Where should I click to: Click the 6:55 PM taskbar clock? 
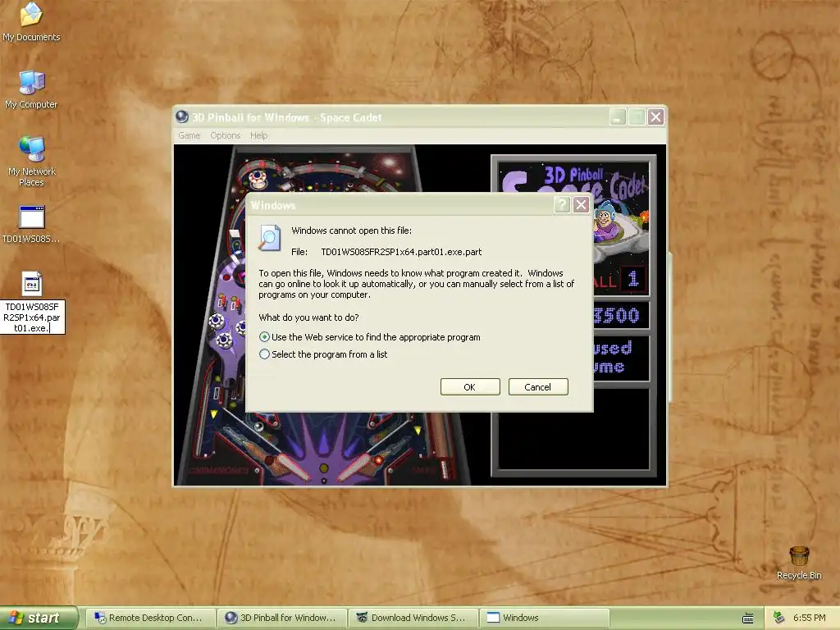click(x=809, y=618)
